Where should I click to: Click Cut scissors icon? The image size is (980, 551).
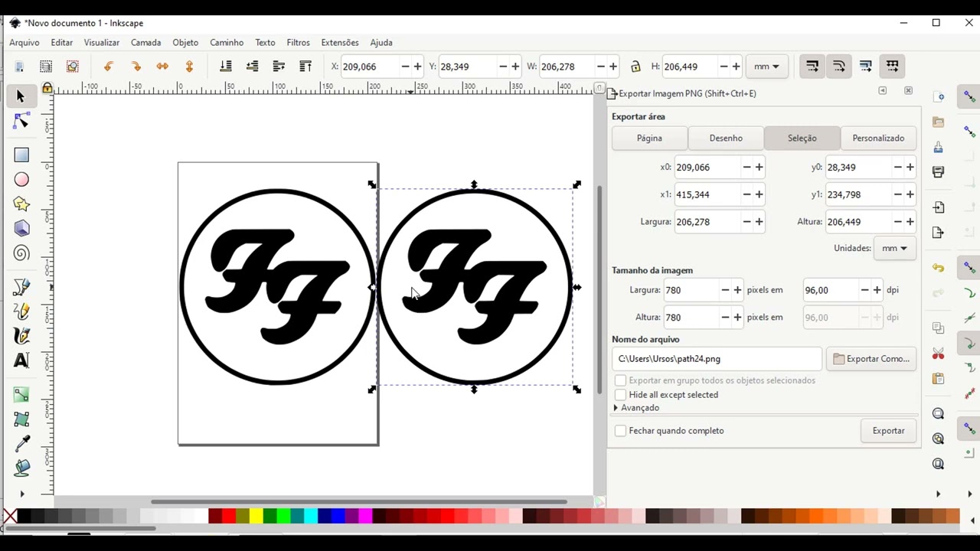(x=938, y=354)
